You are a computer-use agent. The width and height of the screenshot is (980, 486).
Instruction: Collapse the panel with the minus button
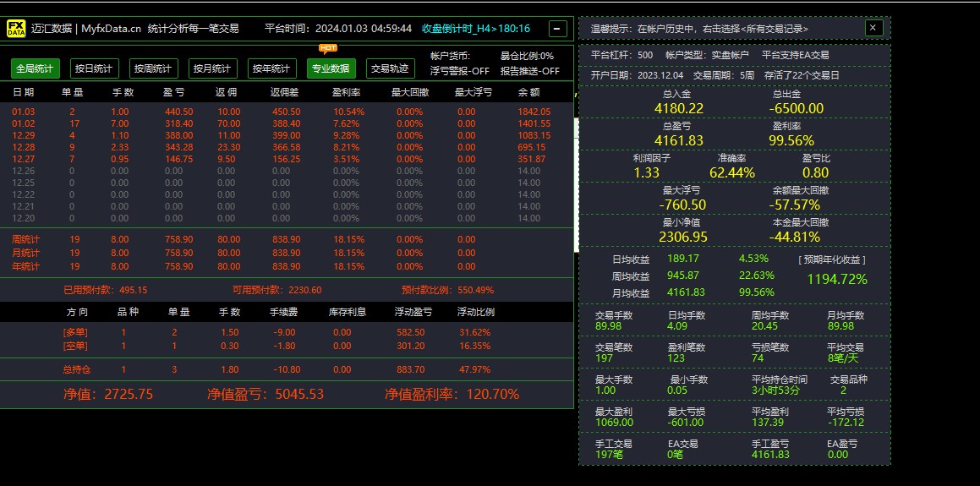558,29
